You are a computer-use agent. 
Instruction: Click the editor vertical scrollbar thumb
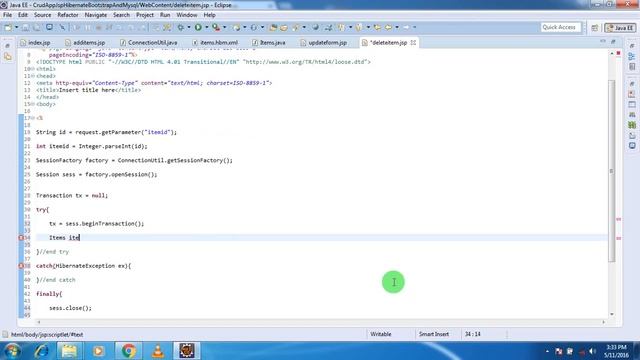tap(611, 171)
